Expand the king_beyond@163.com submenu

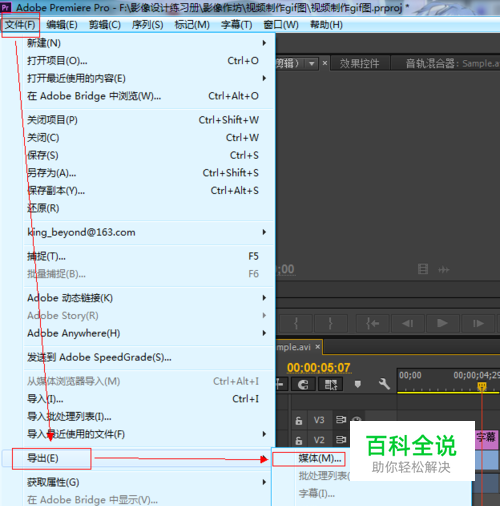click(148, 232)
